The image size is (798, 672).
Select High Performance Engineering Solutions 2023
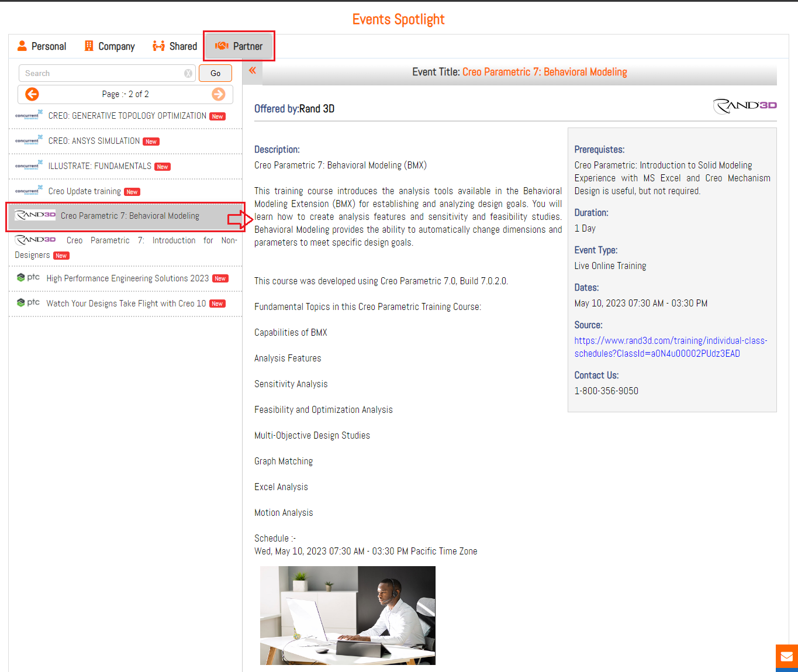click(127, 278)
